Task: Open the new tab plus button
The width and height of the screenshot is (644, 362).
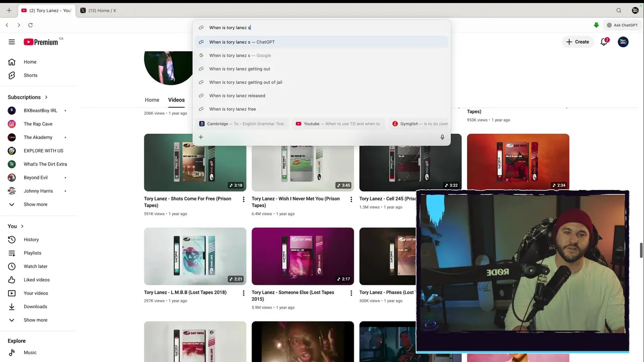Action: [x=9, y=10]
